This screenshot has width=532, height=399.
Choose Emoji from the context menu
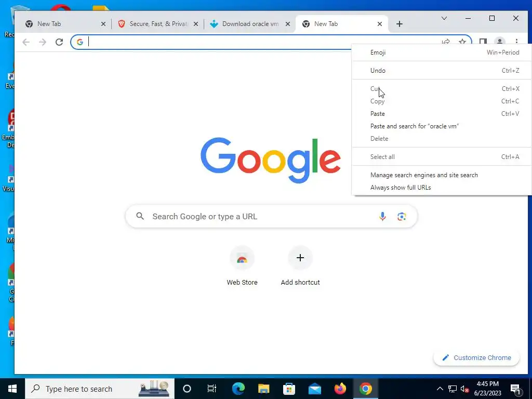pyautogui.click(x=442, y=52)
